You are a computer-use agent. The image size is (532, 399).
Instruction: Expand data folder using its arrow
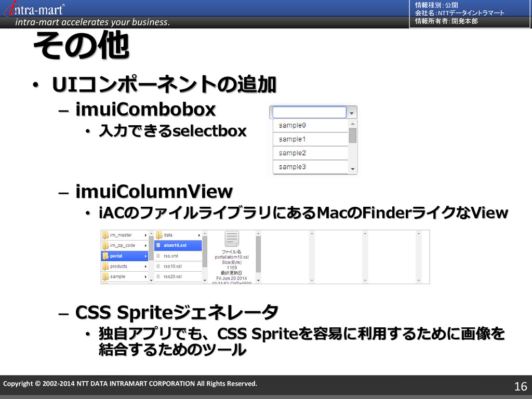pyautogui.click(x=199, y=235)
